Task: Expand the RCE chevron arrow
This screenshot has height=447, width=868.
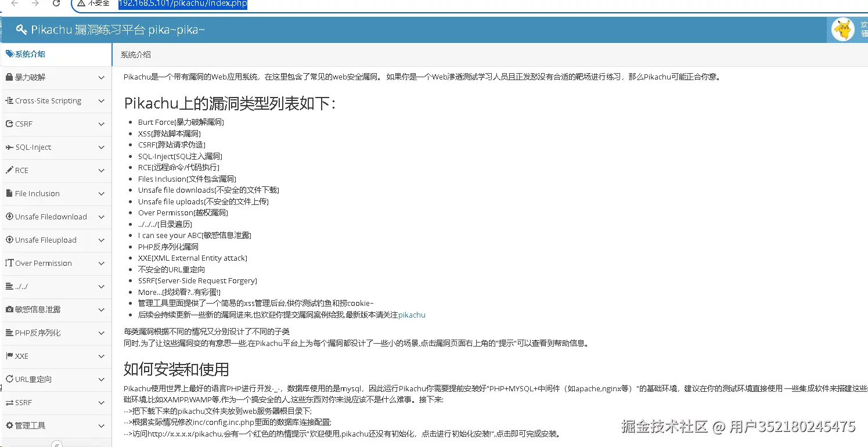Action: [x=102, y=171]
